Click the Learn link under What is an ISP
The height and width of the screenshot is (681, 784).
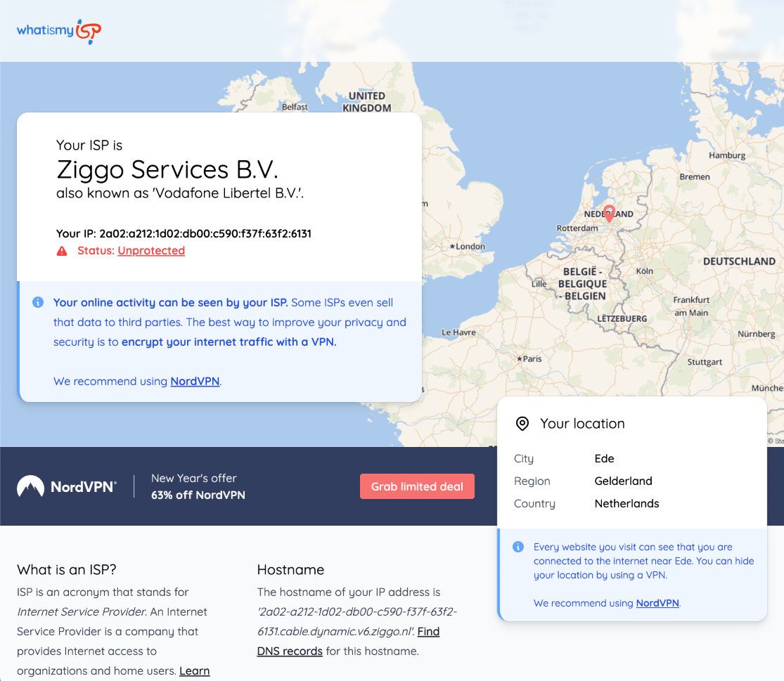pyautogui.click(x=195, y=670)
